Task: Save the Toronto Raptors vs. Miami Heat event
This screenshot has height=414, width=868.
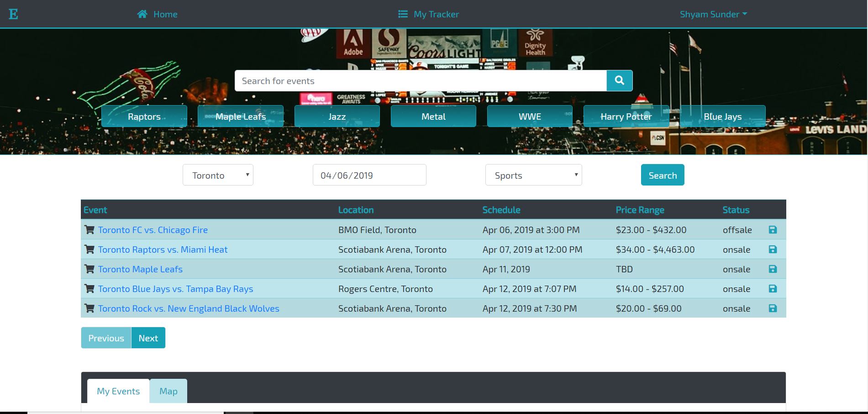Action: (773, 249)
